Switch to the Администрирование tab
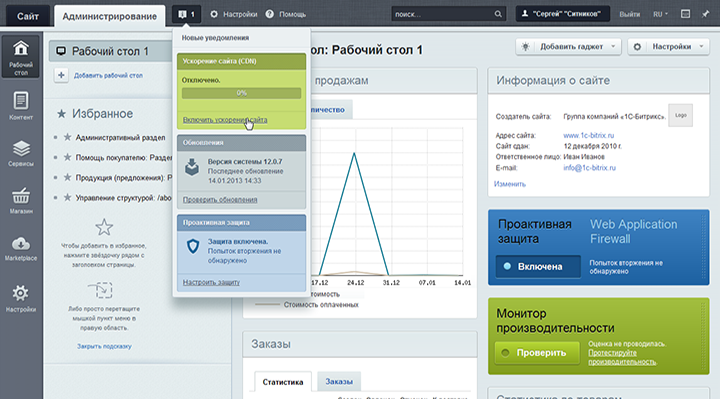 (109, 16)
